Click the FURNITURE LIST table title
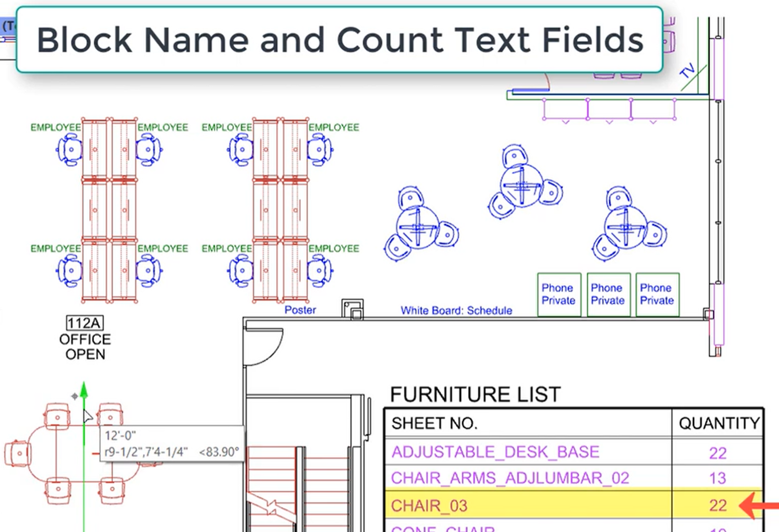 [x=475, y=394]
